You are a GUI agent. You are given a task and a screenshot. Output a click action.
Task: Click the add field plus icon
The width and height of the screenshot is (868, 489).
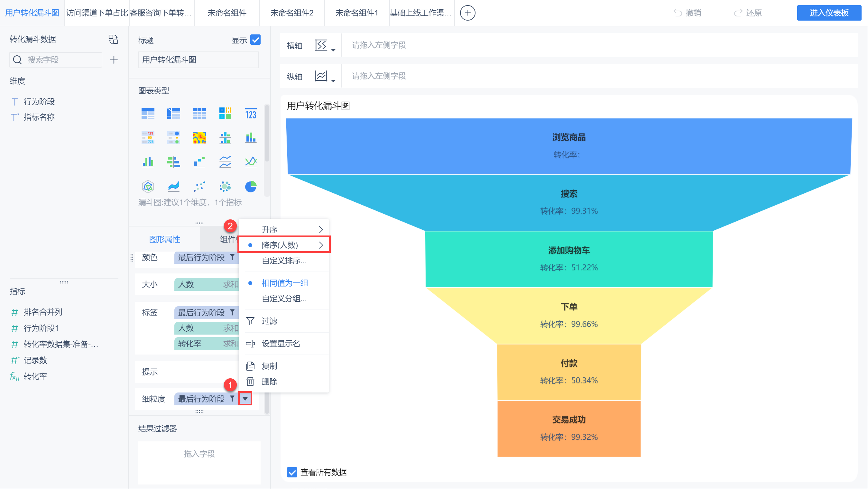coord(114,60)
